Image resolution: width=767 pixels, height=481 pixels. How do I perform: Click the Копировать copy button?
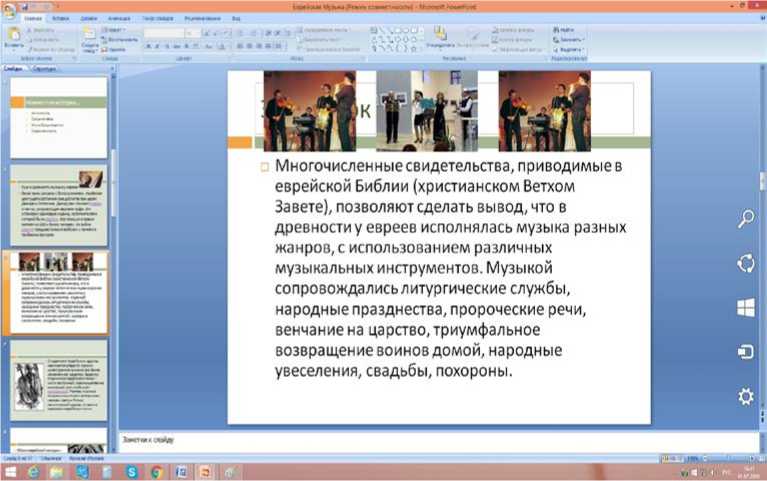click(x=43, y=40)
